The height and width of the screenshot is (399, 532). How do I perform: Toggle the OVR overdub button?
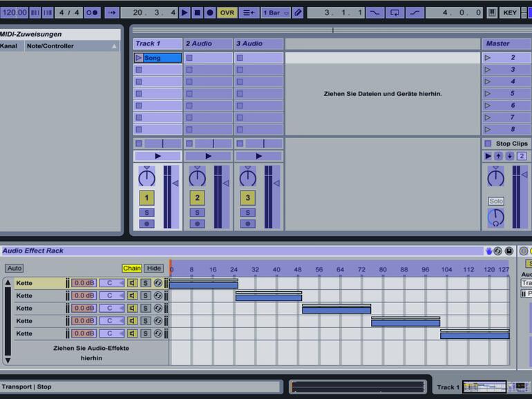click(x=227, y=12)
